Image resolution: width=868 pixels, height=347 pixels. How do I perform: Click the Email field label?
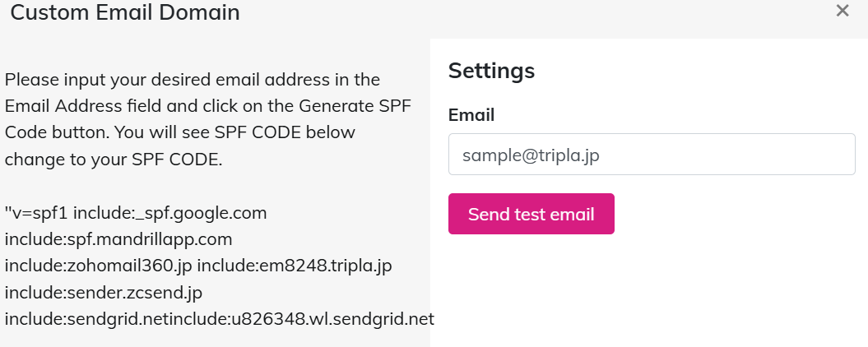(471, 115)
